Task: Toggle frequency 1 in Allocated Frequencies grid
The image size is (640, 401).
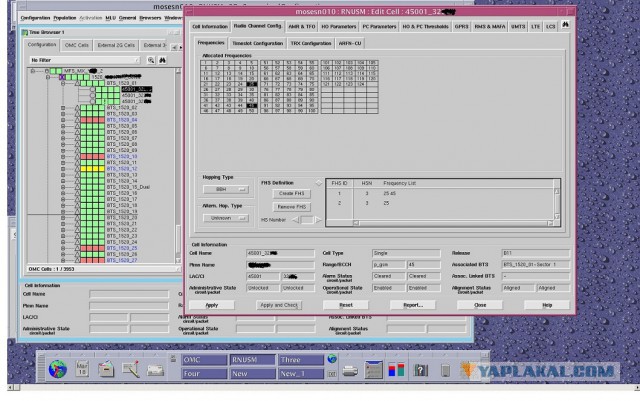Action: [x=206, y=63]
